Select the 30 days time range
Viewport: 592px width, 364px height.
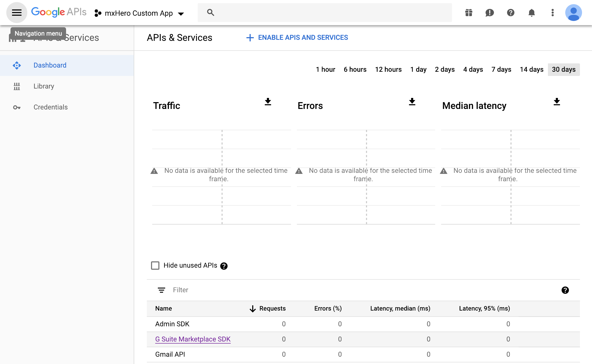click(564, 69)
